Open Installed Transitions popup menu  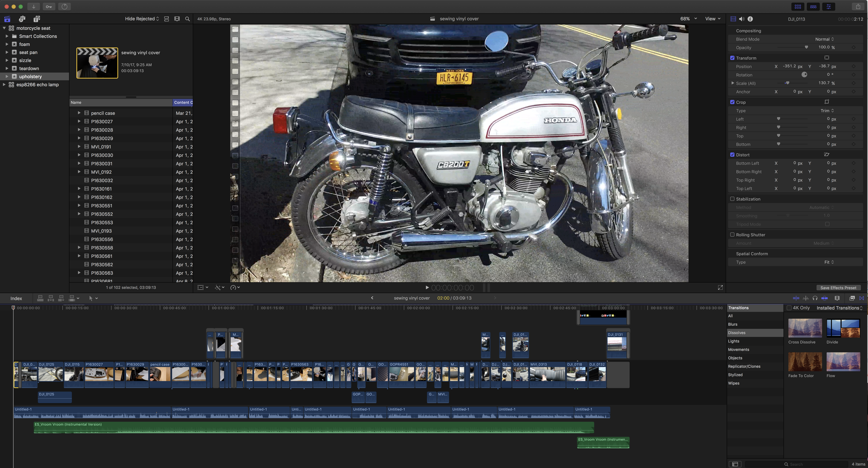[839, 308]
